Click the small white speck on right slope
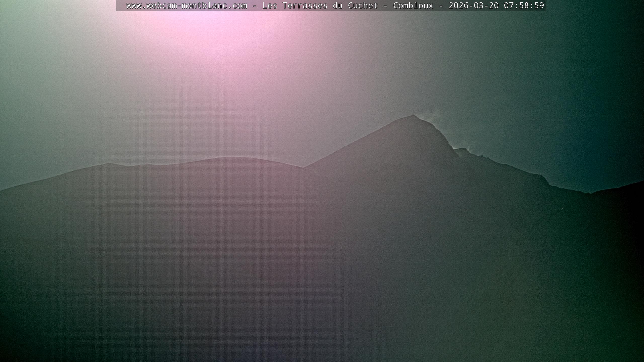The image size is (644, 362). click(562, 208)
